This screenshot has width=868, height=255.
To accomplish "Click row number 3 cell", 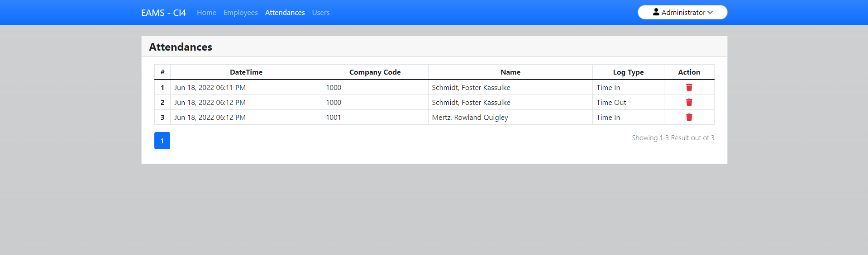I will (162, 117).
